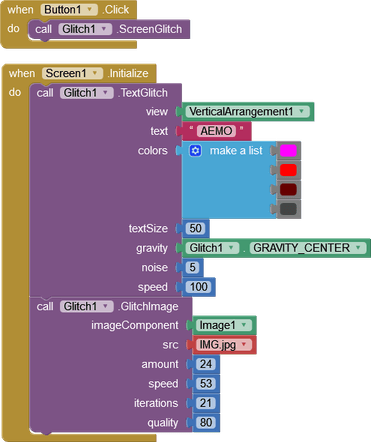Pick the dark maroon color swatch
Viewport: 371px width, 442px height.
(x=288, y=190)
